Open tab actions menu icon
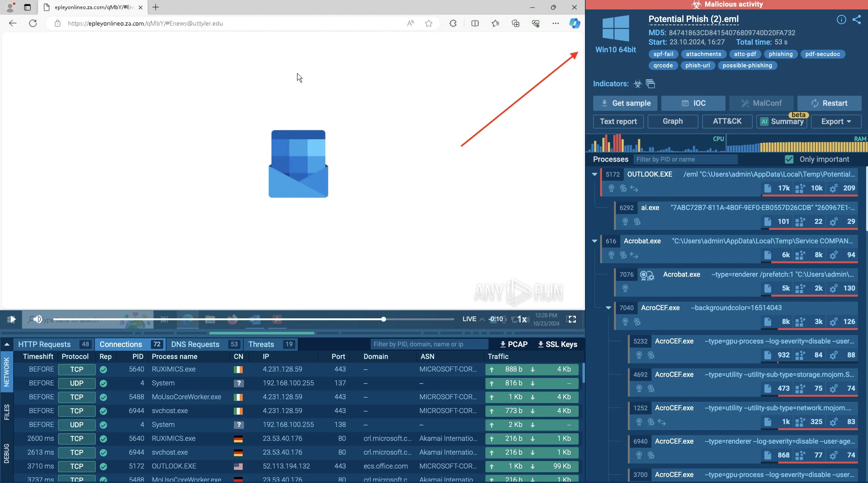The image size is (868, 483). (x=27, y=7)
